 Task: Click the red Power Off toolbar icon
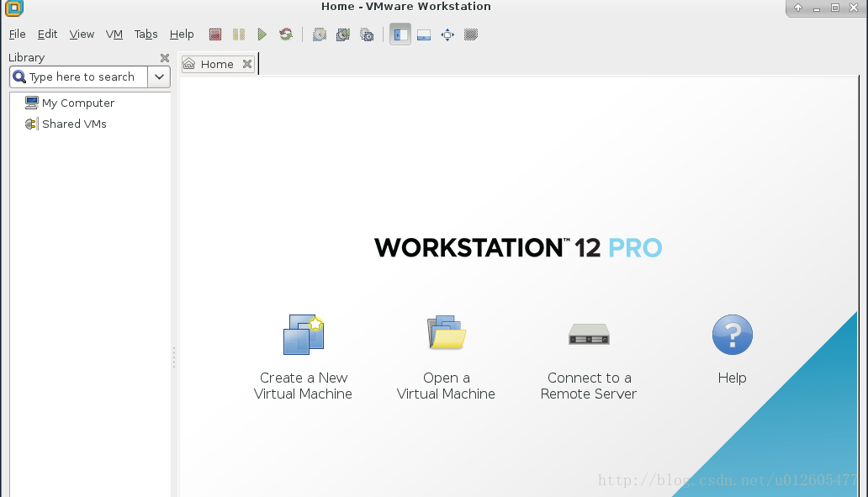215,34
